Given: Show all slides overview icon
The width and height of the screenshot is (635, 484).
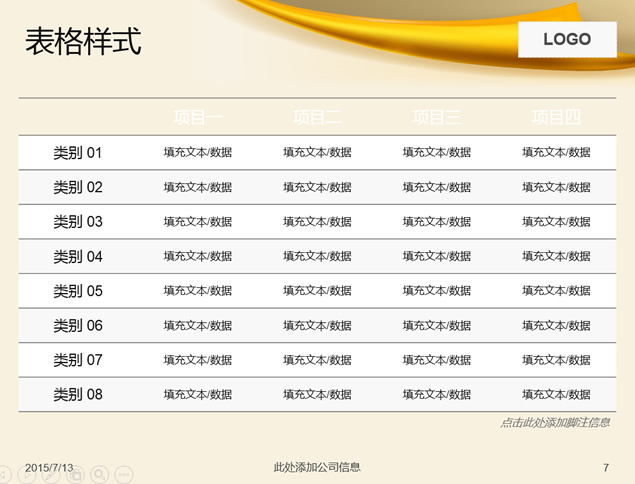Looking at the screenshot, I should (75, 474).
